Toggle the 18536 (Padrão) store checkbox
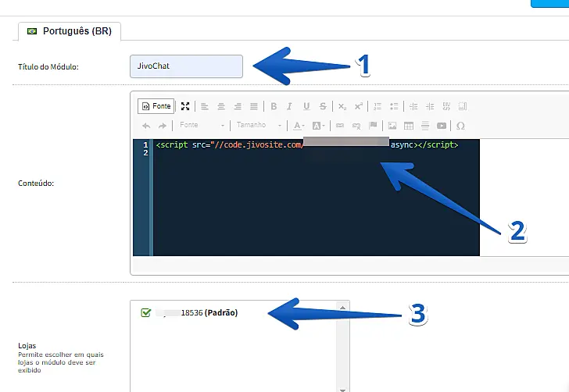The height and width of the screenshot is (392, 569). click(145, 312)
